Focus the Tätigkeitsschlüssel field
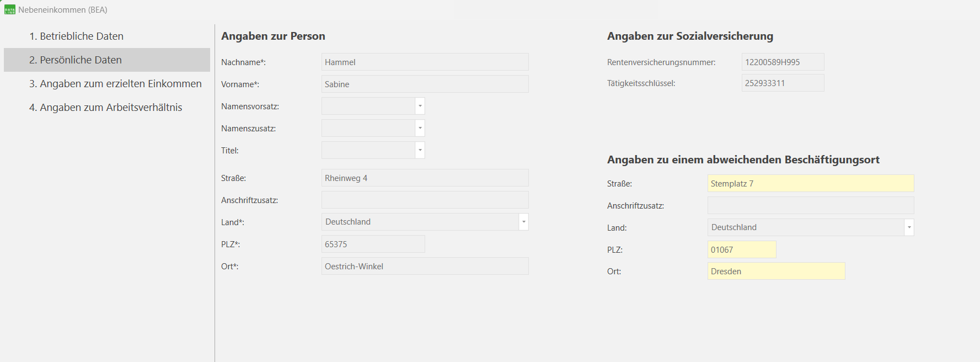The width and height of the screenshot is (980, 362). point(783,83)
